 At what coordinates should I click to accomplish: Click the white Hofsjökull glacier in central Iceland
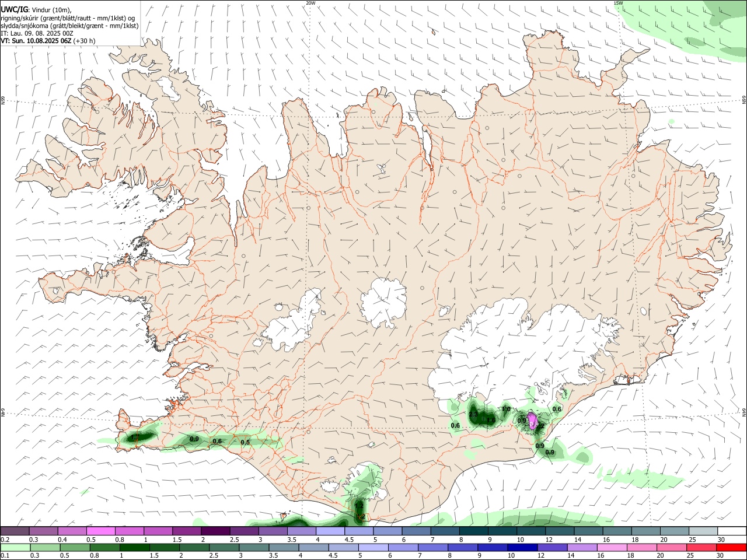(383, 301)
